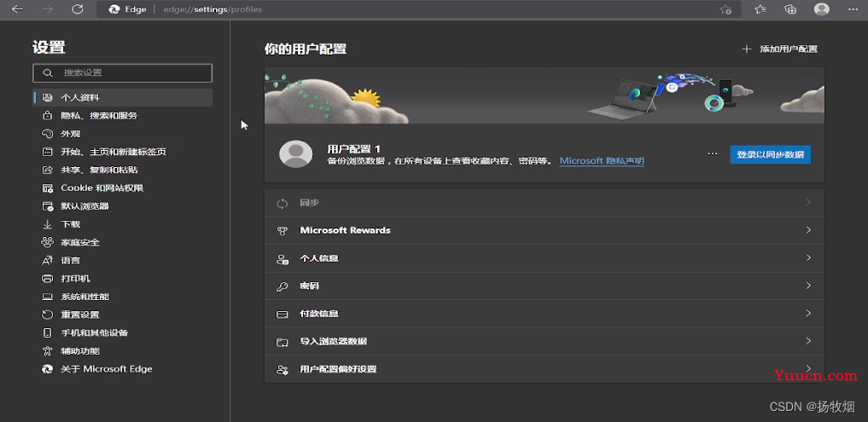Screen dimensions: 868x422
Task: Open the Microsoft Rewards row
Action: (545, 231)
